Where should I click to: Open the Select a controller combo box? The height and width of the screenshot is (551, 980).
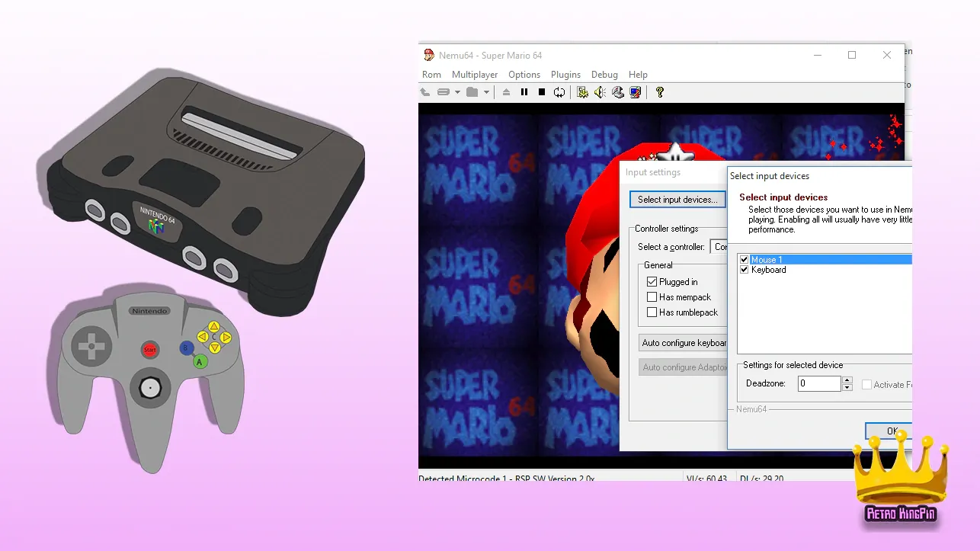pyautogui.click(x=719, y=247)
